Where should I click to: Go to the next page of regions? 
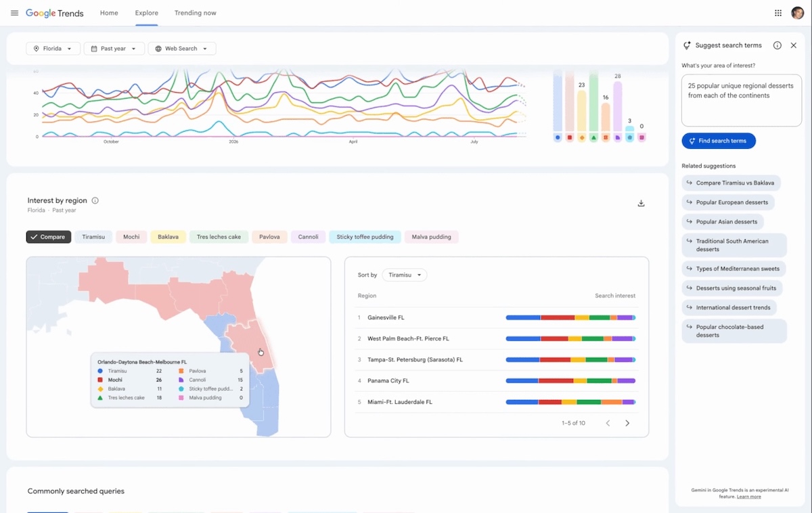pos(627,423)
